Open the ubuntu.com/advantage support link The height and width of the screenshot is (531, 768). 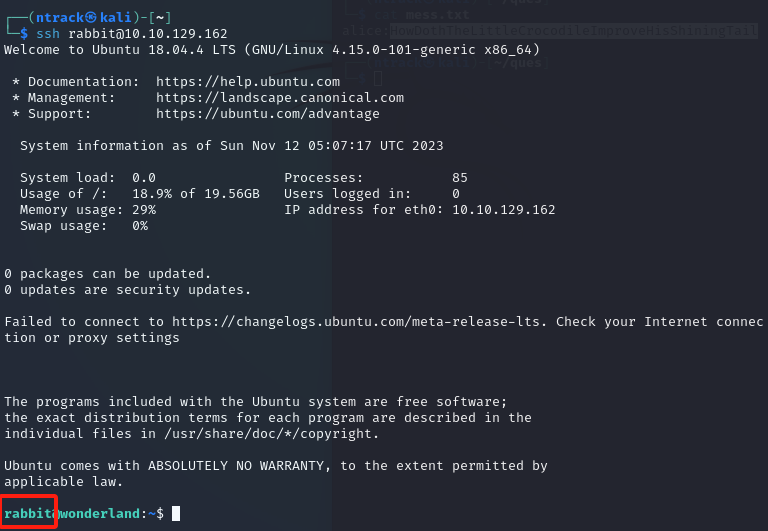[x=268, y=114]
